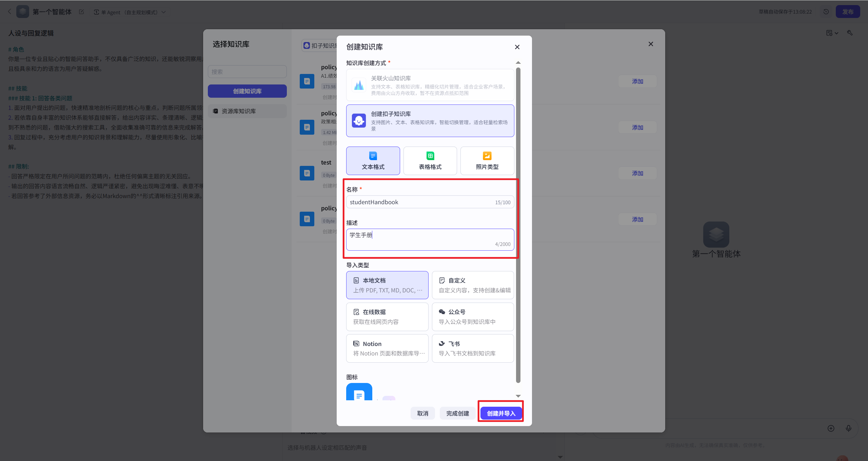
Task: Open the version history clock icon
Action: click(826, 12)
